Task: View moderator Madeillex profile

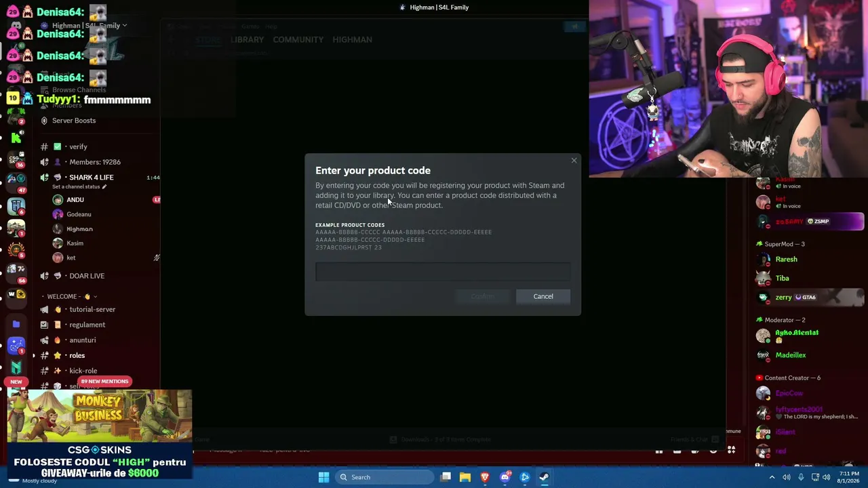Action: click(x=791, y=355)
